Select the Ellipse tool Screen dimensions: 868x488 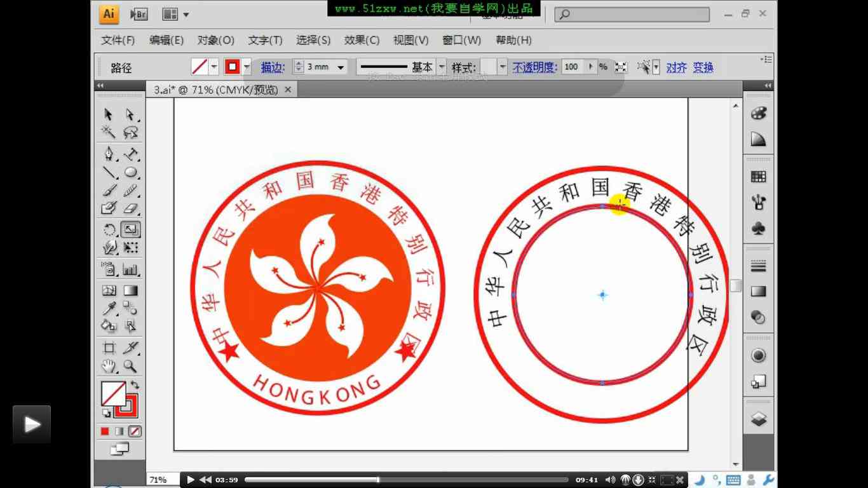pos(131,172)
